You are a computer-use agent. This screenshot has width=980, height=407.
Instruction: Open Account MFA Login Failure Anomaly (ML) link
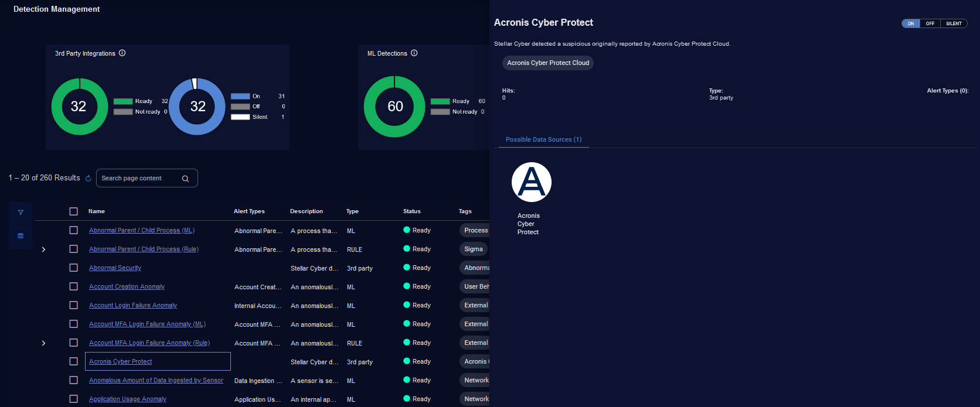pos(147,324)
